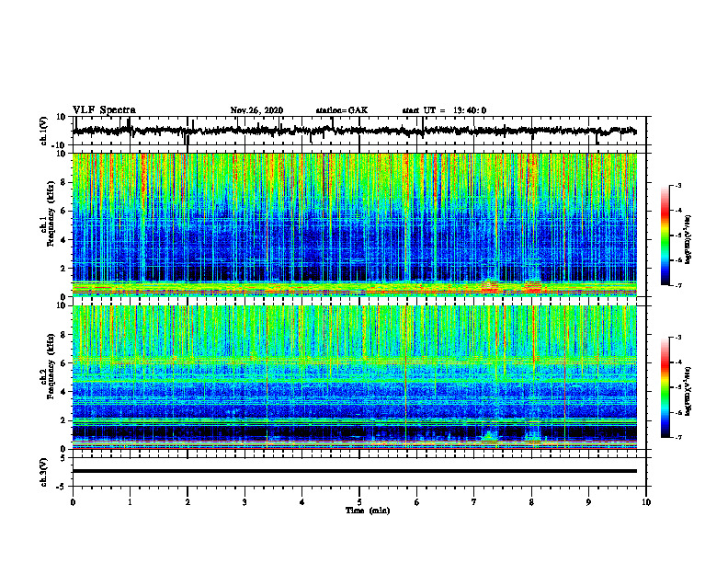Select the "ch.3(V)" axis label
The height and width of the screenshot is (563, 728).
point(44,473)
